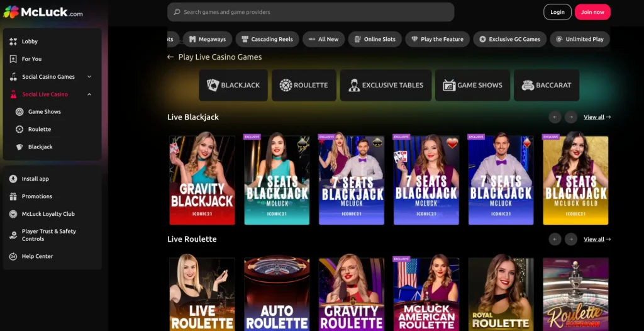Click the For You bookmark icon
The width and height of the screenshot is (644, 331).
point(13,59)
